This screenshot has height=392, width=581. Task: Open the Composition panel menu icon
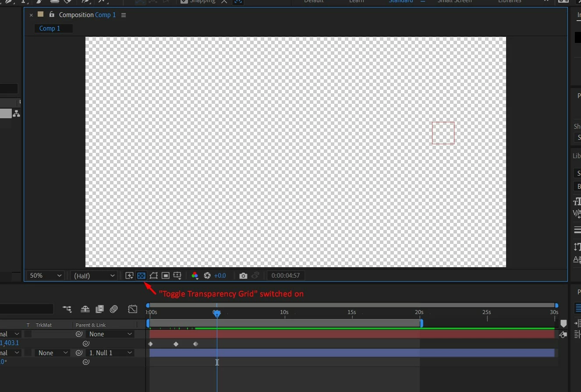[124, 15]
